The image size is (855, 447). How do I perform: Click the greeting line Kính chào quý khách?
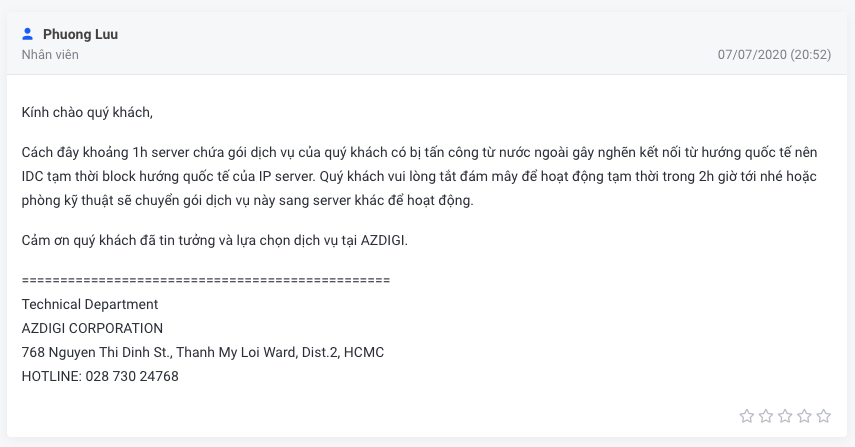coord(87,112)
